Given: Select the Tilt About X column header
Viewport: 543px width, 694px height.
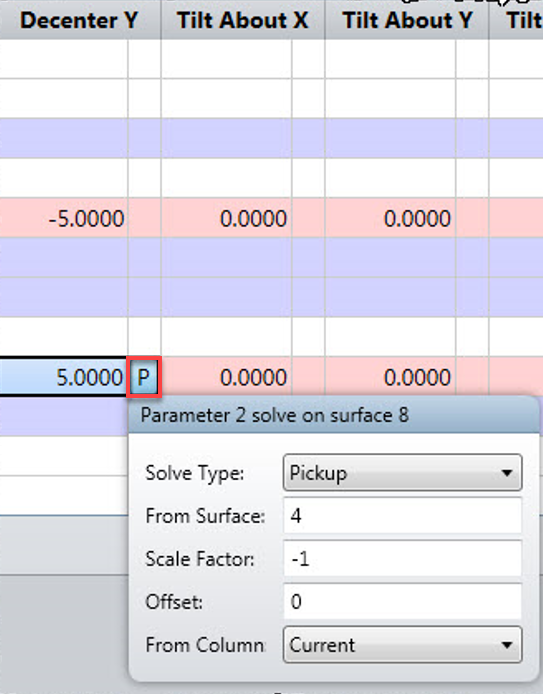Looking at the screenshot, I should pyautogui.click(x=243, y=20).
